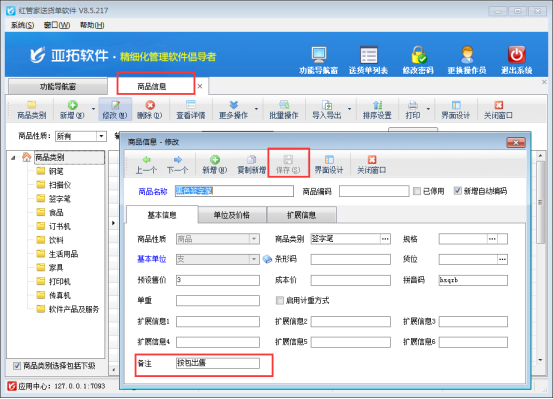553x399 pixels.
Task: Open the 商品性质 所有 dropdown
Action: (102, 136)
